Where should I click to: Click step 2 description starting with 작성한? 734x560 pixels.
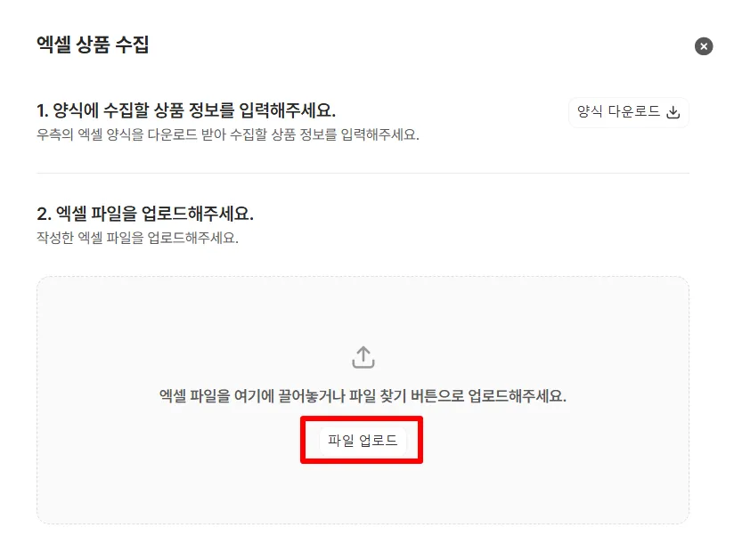click(137, 238)
